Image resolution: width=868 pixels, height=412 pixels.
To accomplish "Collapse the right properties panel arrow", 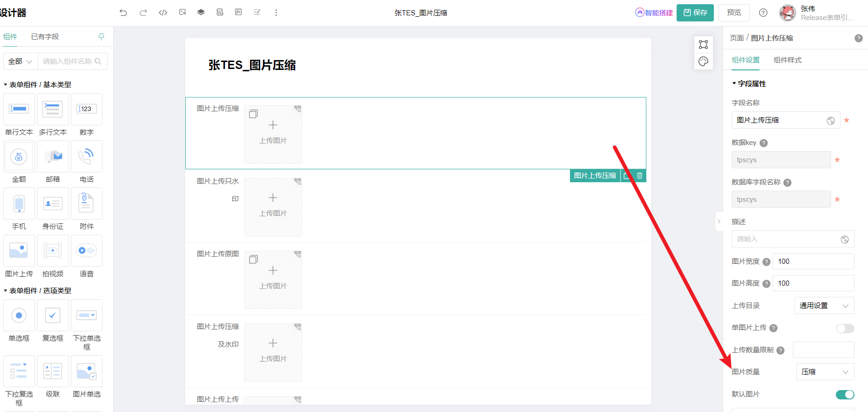I will point(719,221).
